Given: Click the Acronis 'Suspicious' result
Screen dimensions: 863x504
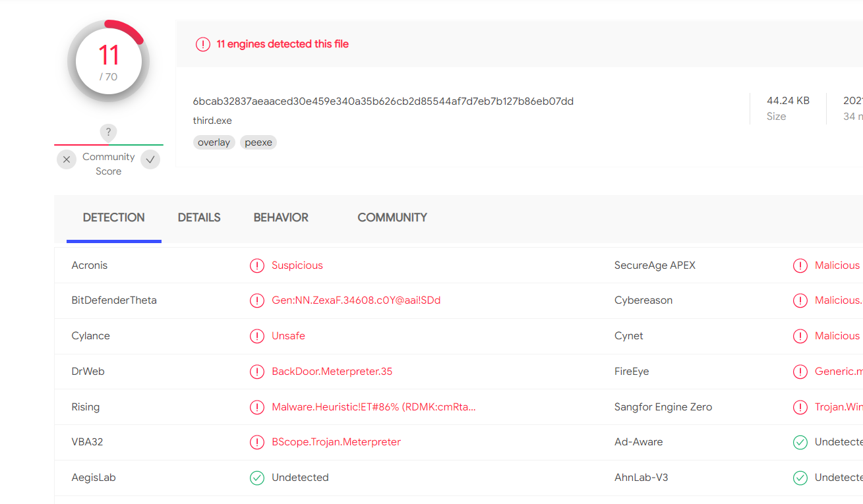Looking at the screenshot, I should 297,266.
